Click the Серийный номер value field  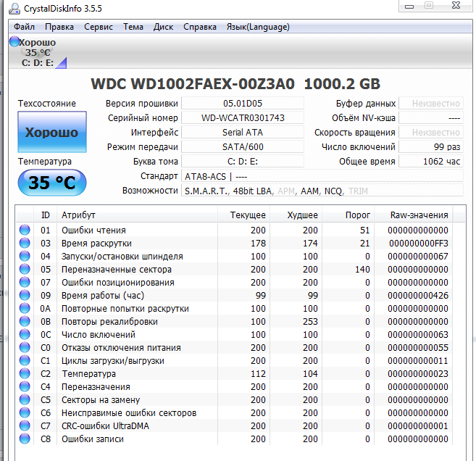(243, 118)
